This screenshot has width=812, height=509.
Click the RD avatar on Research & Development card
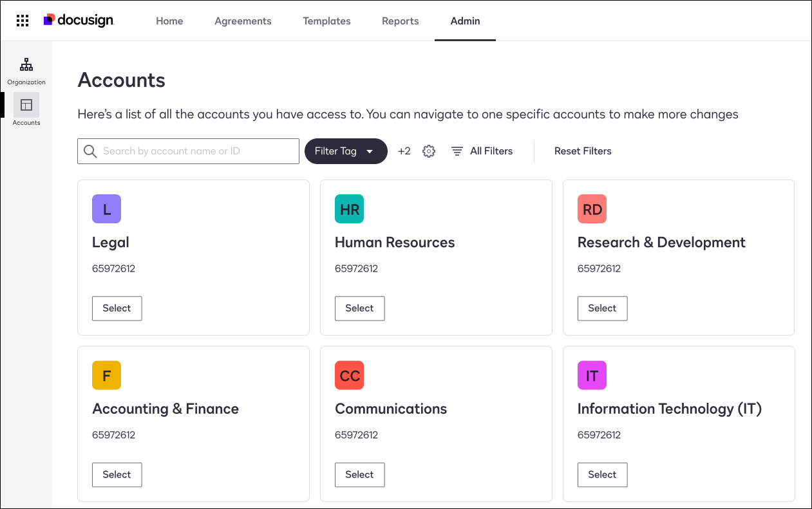click(592, 208)
